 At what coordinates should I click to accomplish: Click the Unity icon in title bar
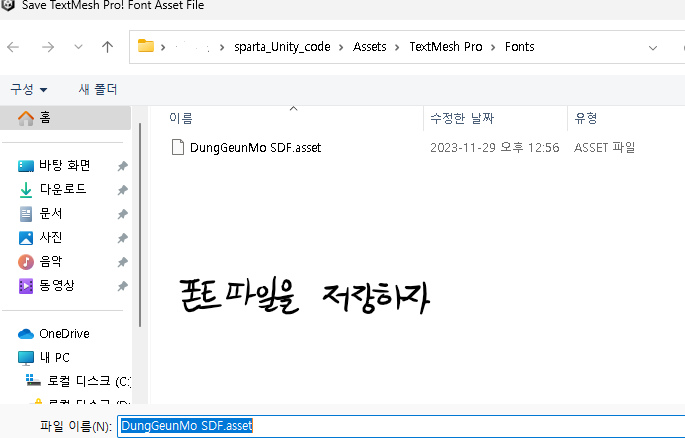point(8,5)
